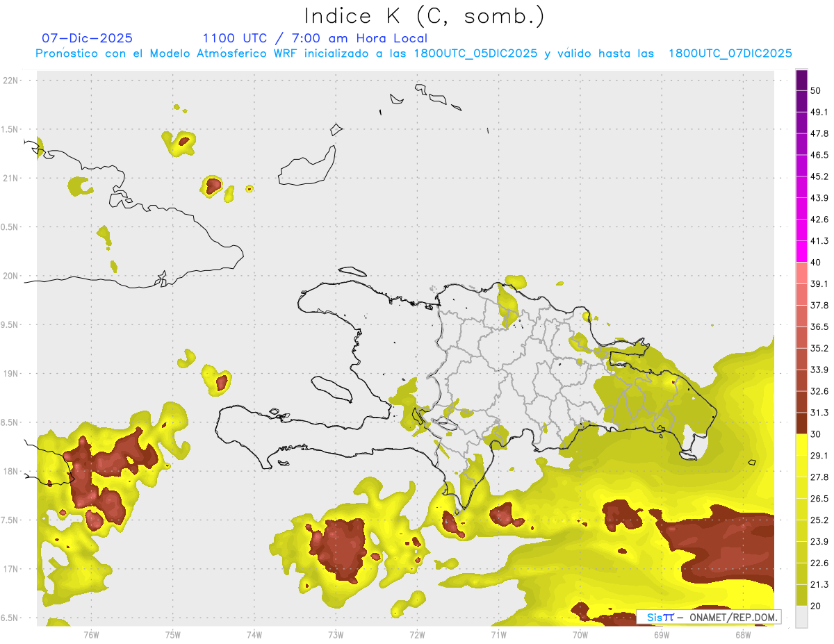Click the colorbar value label 41.3
The width and height of the screenshot is (834, 644).
pyautogui.click(x=819, y=241)
